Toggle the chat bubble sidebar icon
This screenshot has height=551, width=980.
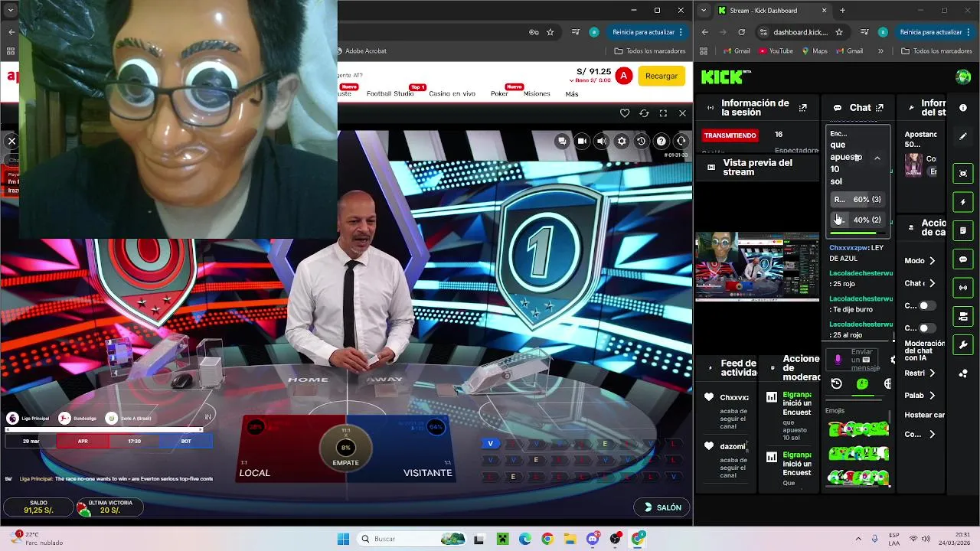pyautogui.click(x=963, y=259)
